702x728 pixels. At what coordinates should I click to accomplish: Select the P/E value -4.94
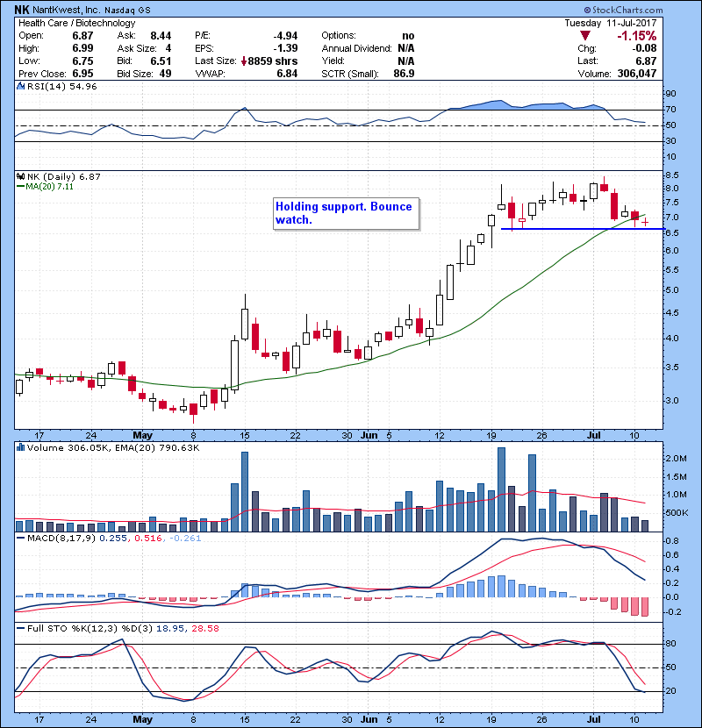[x=285, y=36]
